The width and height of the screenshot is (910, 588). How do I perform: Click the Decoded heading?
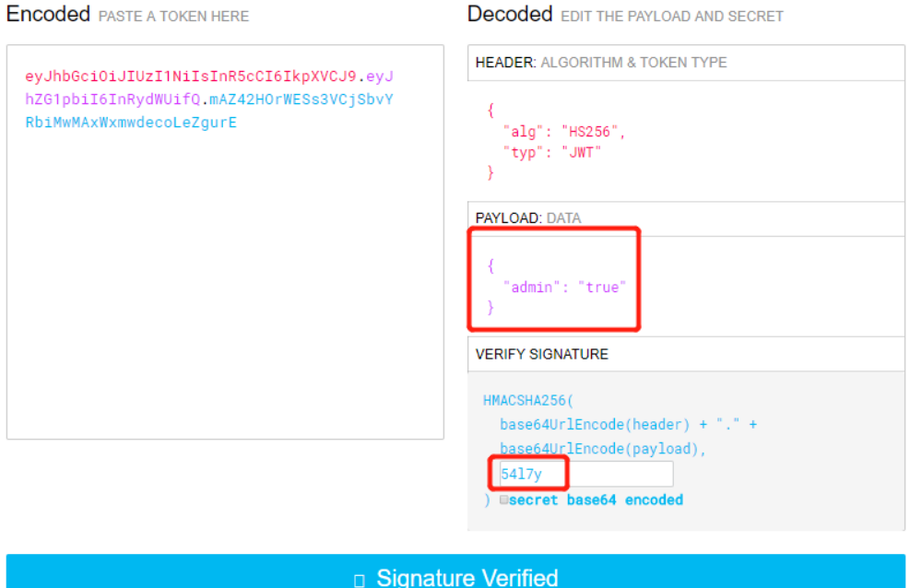(x=510, y=14)
